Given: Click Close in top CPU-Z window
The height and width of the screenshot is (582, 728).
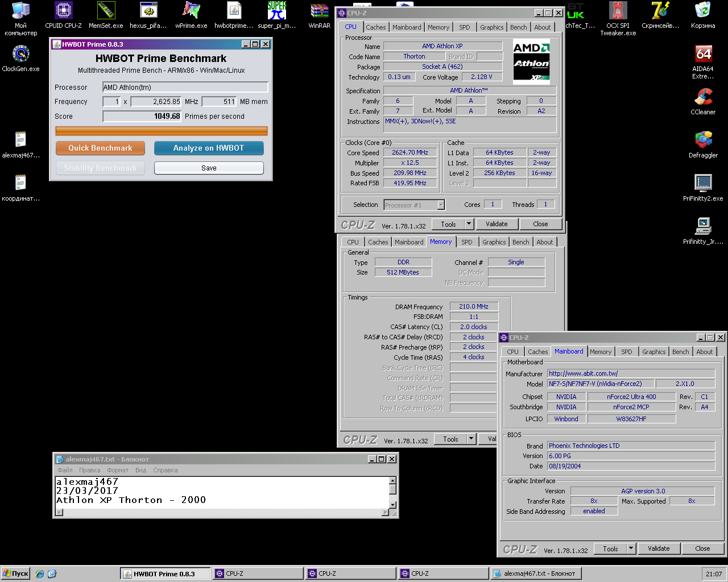Looking at the screenshot, I should pos(540,224).
